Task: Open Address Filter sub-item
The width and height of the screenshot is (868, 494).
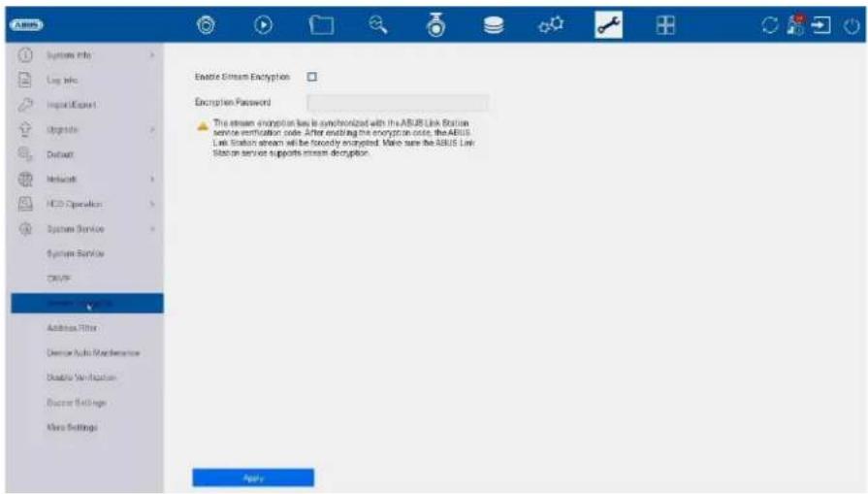Action: tap(72, 328)
